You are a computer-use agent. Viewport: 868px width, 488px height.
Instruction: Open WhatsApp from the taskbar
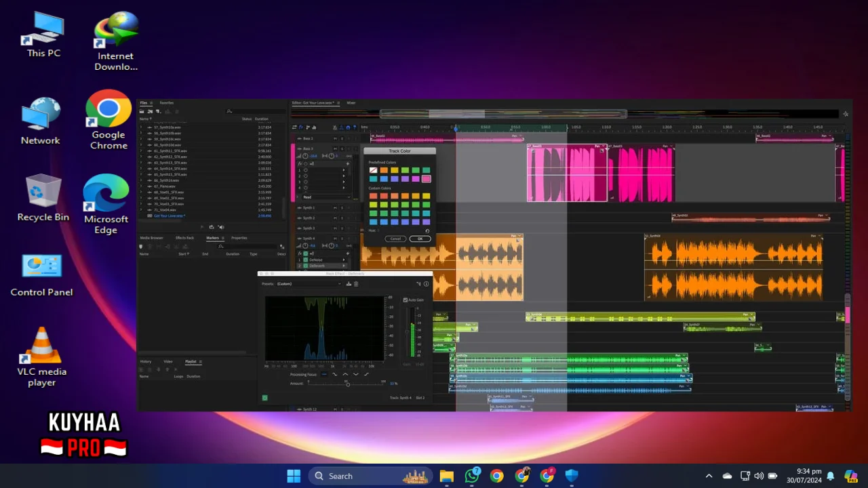[472, 476]
